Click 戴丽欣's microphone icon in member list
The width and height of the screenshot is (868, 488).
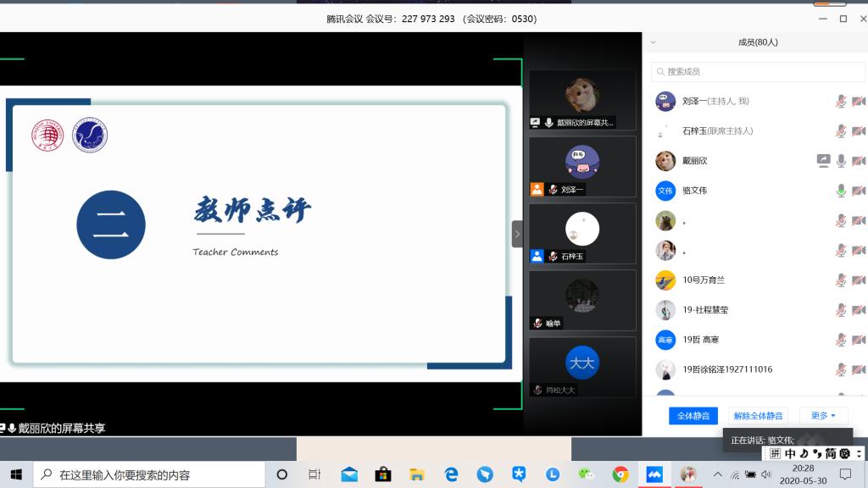pos(841,161)
